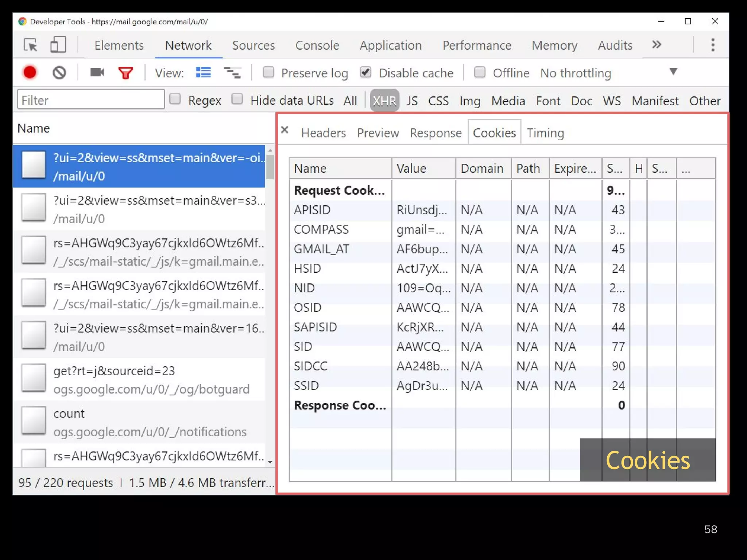Sort cookies by Domain column header
Screen dimensions: 747x560
click(x=483, y=168)
